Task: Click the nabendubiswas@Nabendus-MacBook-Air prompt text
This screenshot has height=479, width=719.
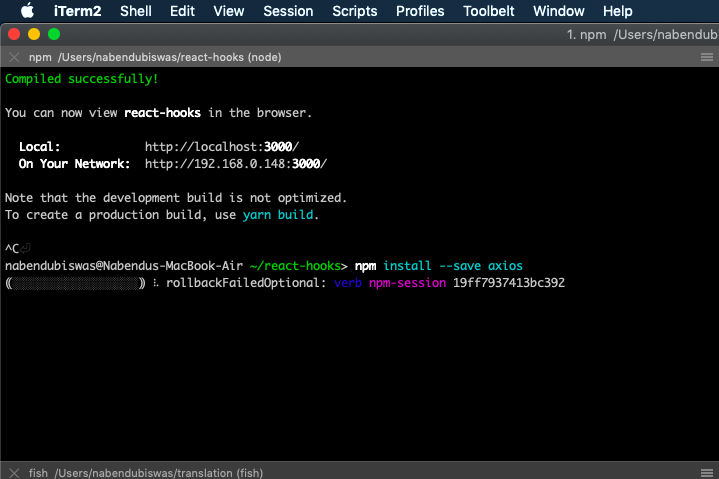Action: pyautogui.click(x=124, y=266)
